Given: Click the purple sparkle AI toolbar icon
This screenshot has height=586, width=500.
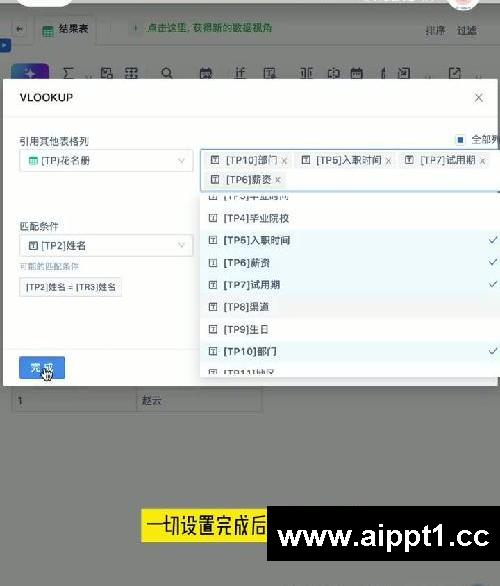Looking at the screenshot, I should pyautogui.click(x=30, y=72).
